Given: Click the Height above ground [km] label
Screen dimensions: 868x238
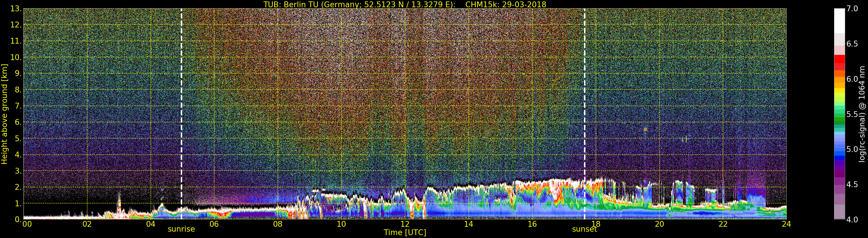Looking at the screenshot, I should [x=4, y=114].
